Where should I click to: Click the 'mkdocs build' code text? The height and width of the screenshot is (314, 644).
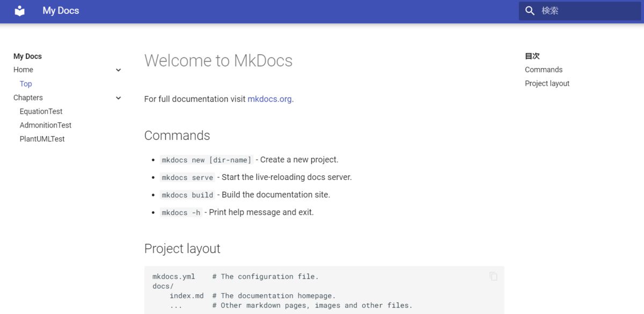[x=187, y=195]
